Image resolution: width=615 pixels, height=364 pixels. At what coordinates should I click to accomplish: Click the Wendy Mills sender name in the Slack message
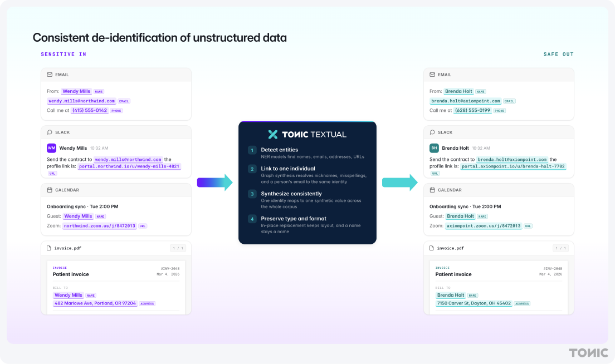(x=73, y=148)
